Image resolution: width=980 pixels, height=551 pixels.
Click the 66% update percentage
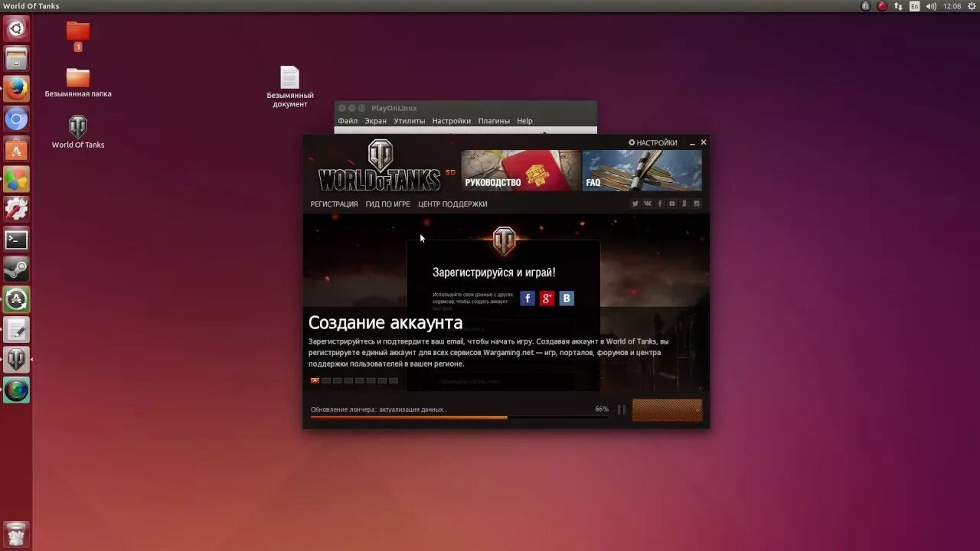(x=602, y=409)
